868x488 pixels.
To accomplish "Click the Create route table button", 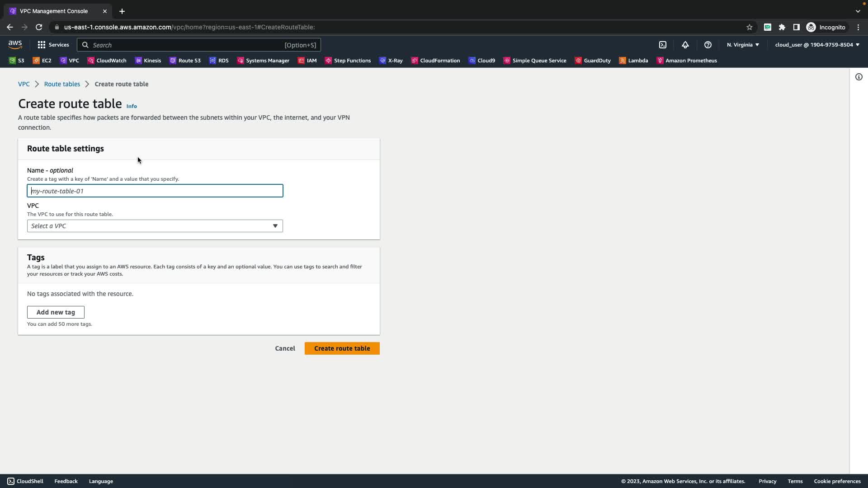I will 342,348.
